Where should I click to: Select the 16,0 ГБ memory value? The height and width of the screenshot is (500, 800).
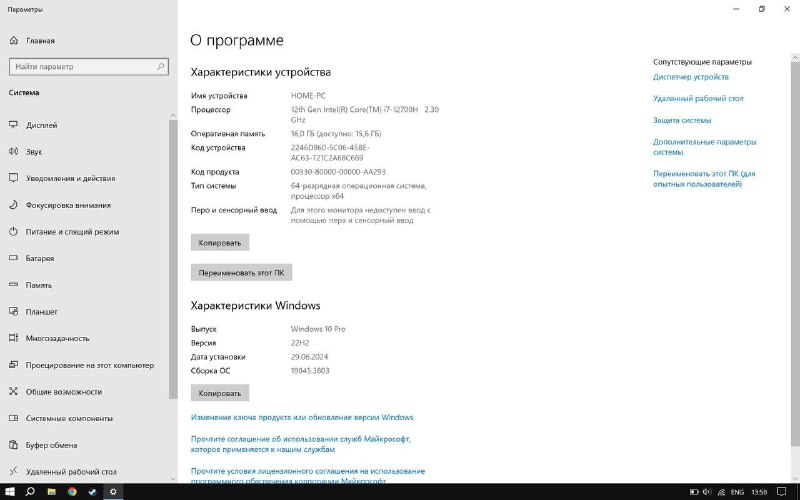pyautogui.click(x=303, y=134)
